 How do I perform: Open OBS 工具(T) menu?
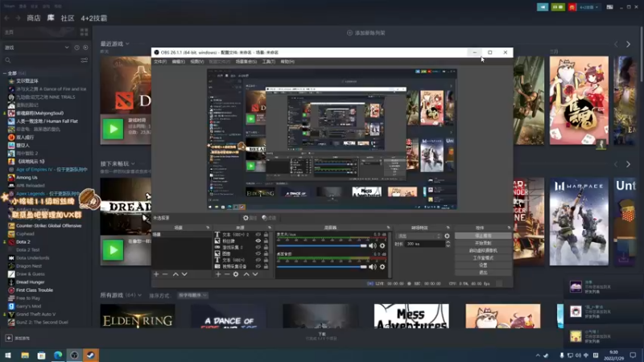(x=269, y=62)
